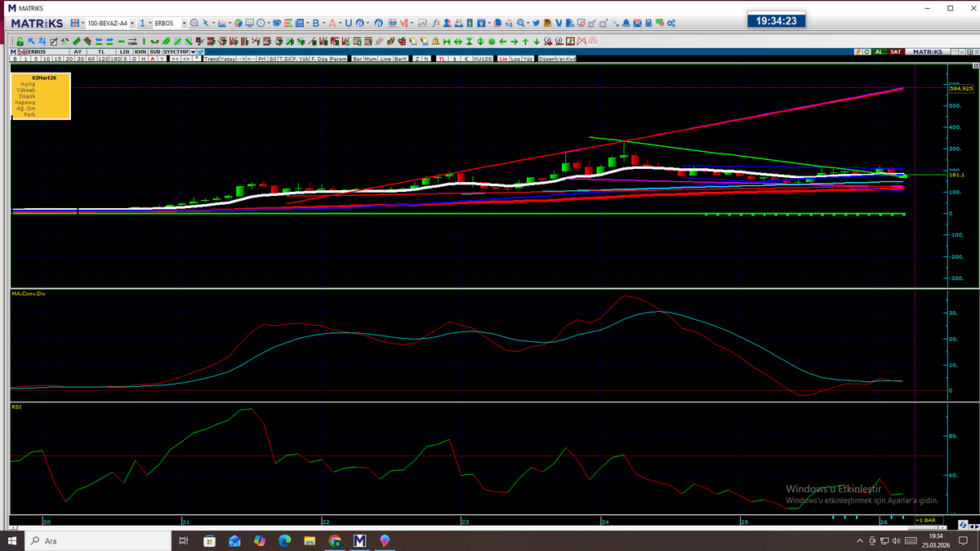Click the Trend drawing button
980x551 pixels.
pyautogui.click(x=212, y=59)
